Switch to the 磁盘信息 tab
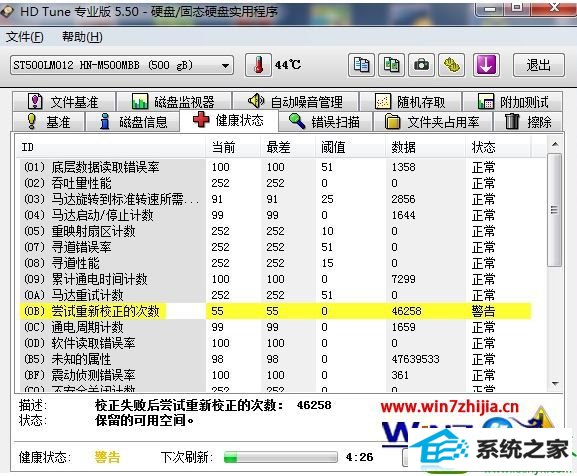577x476 pixels. (x=133, y=121)
